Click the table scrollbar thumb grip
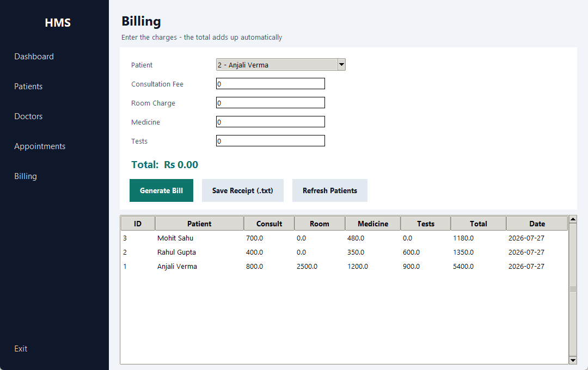The height and width of the screenshot is (370, 588). click(x=573, y=289)
